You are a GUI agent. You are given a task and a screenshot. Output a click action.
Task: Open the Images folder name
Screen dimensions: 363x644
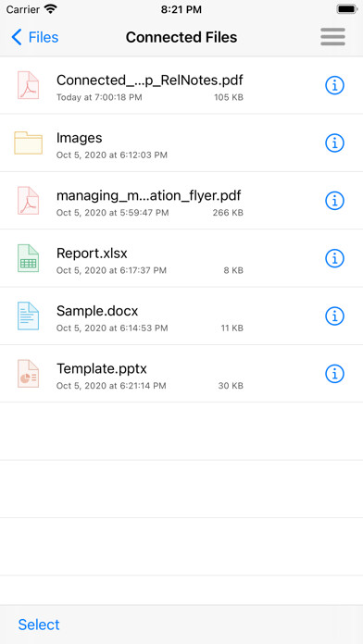80,138
